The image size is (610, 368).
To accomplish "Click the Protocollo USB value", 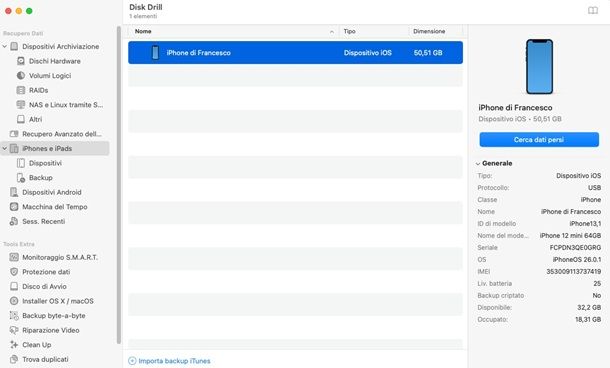I will pos(594,188).
